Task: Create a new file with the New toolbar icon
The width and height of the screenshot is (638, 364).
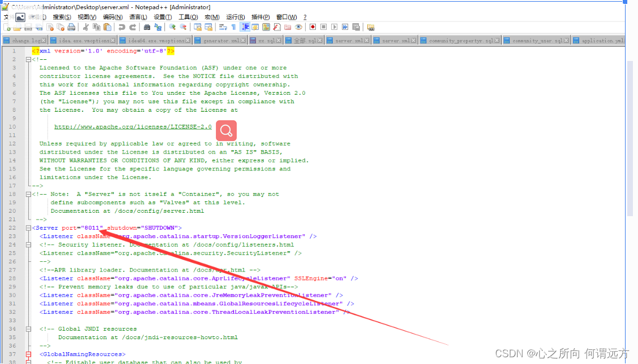Action: click(7, 27)
